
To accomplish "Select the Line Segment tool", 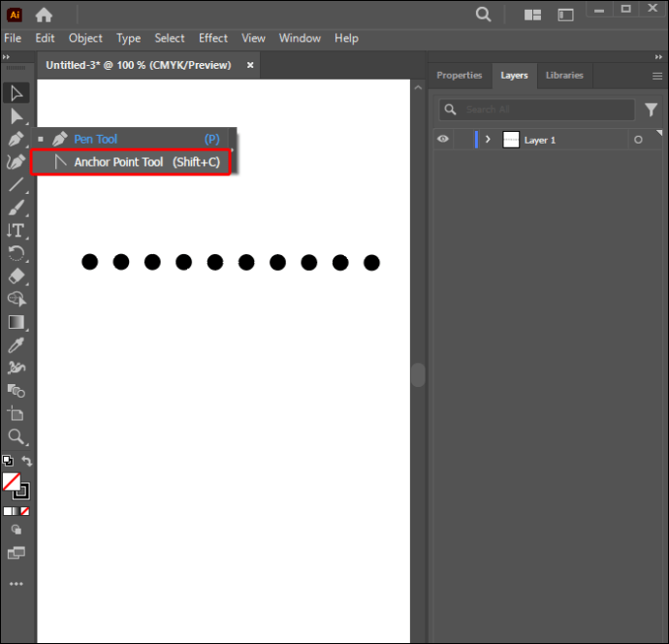I will (x=16, y=185).
